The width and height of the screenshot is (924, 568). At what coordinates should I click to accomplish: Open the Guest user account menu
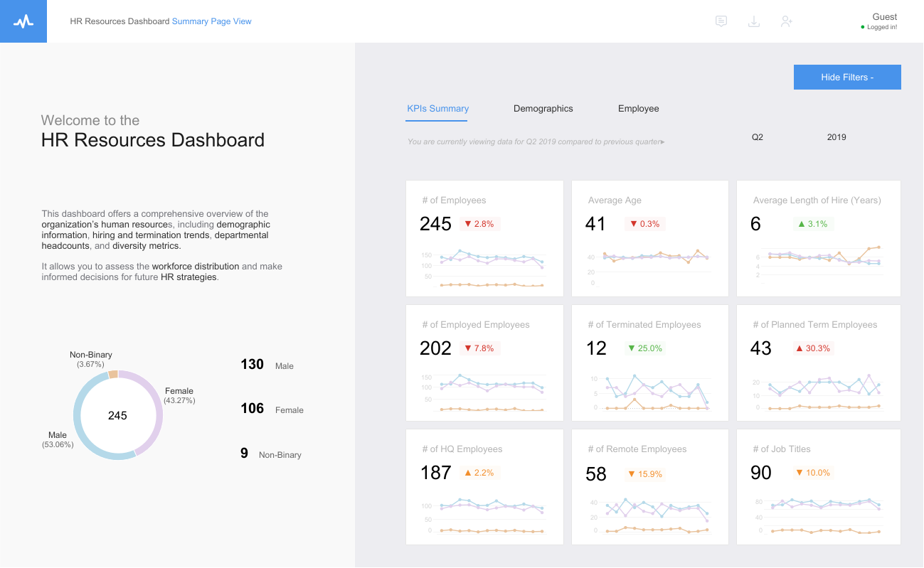[x=883, y=21]
